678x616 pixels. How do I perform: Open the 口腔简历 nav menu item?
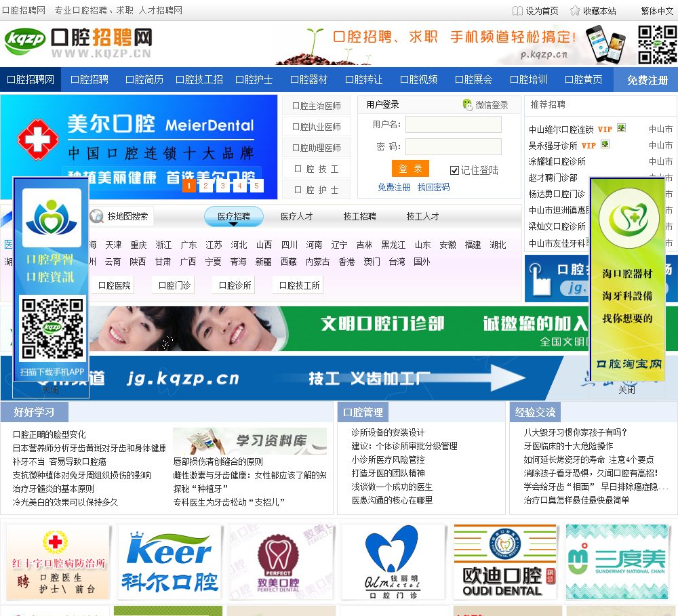point(144,79)
